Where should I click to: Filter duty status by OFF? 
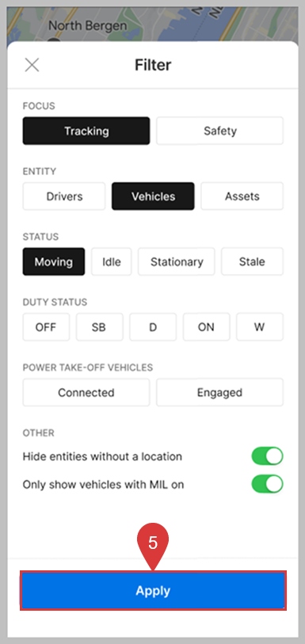click(x=46, y=327)
